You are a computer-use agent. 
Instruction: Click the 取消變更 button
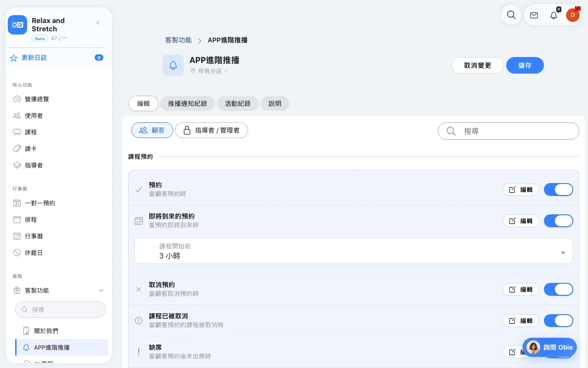[478, 65]
